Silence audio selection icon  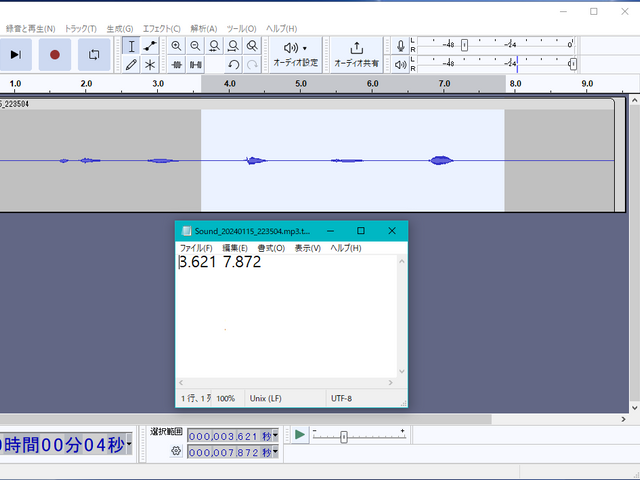(195, 64)
